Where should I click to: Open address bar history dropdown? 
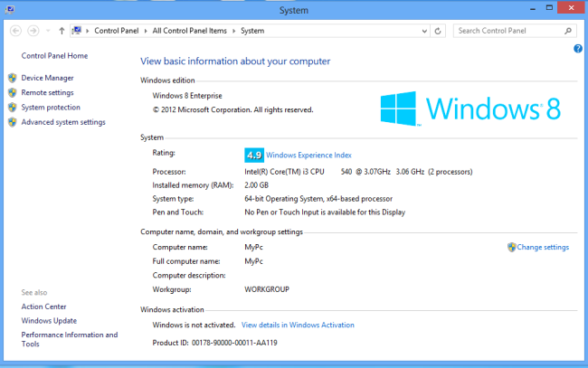[x=424, y=31]
